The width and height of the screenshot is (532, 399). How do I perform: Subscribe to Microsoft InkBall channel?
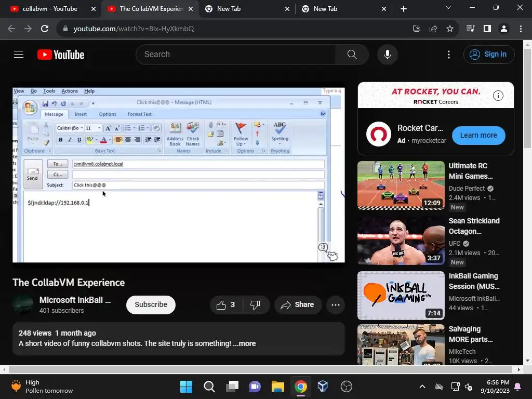click(151, 304)
